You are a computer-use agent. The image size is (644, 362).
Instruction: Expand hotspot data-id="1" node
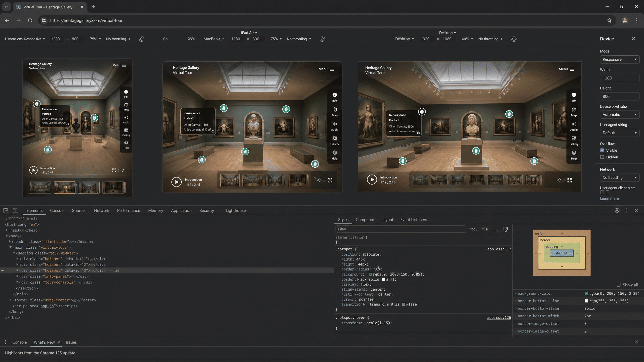(x=17, y=259)
